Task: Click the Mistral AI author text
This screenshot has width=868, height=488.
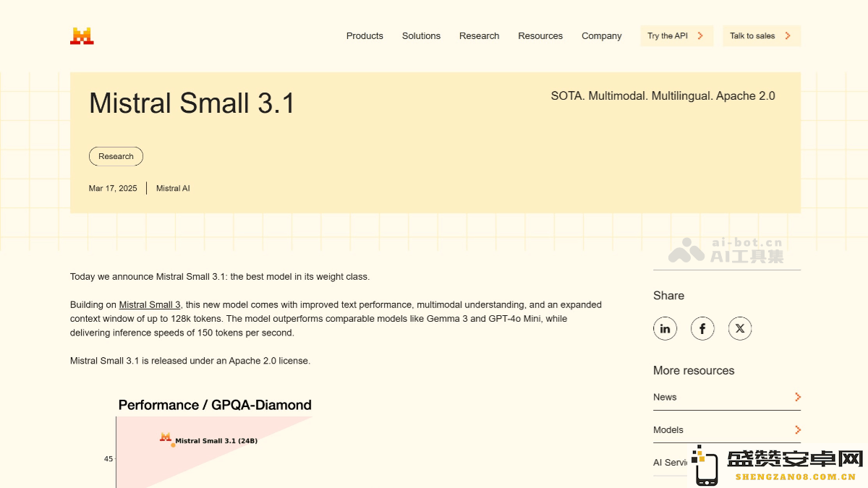Action: (173, 188)
